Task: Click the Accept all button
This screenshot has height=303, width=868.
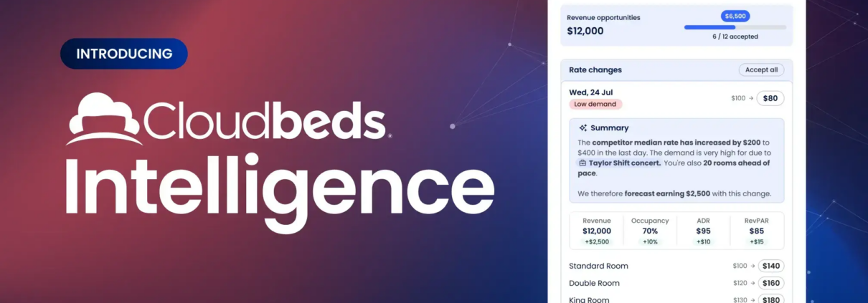Action: [x=761, y=70]
